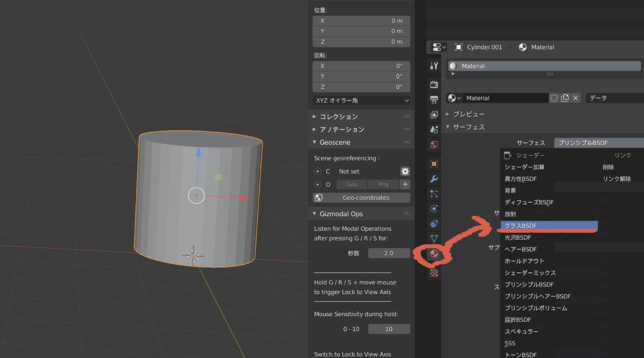Unlink material with the X icon
This screenshot has width=644, height=358.
click(575, 98)
